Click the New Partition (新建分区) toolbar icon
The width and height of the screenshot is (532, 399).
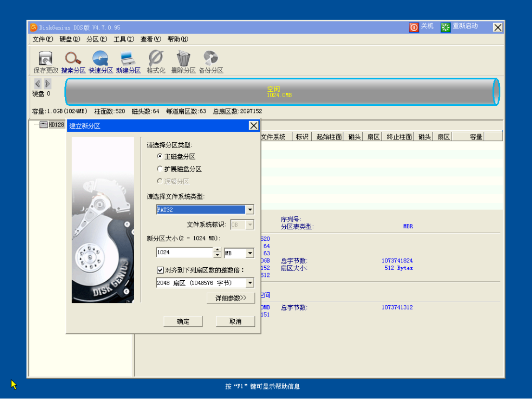(x=128, y=62)
